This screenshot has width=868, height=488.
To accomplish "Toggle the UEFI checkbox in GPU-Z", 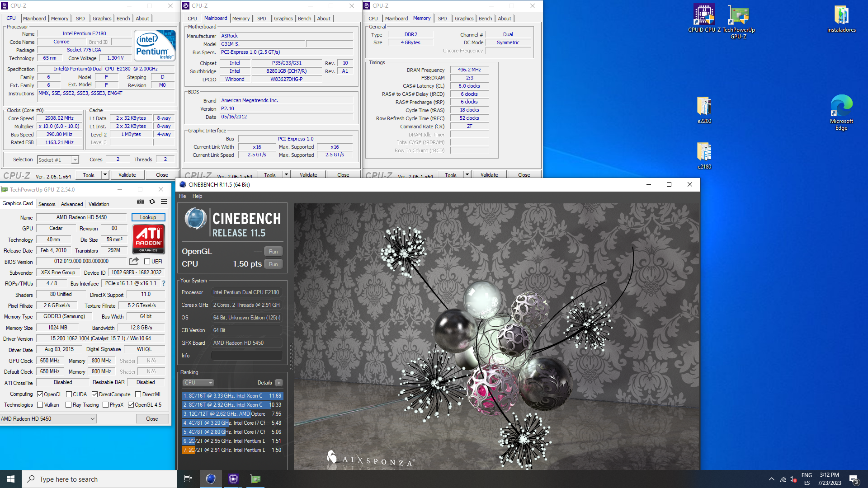I will 147,261.
